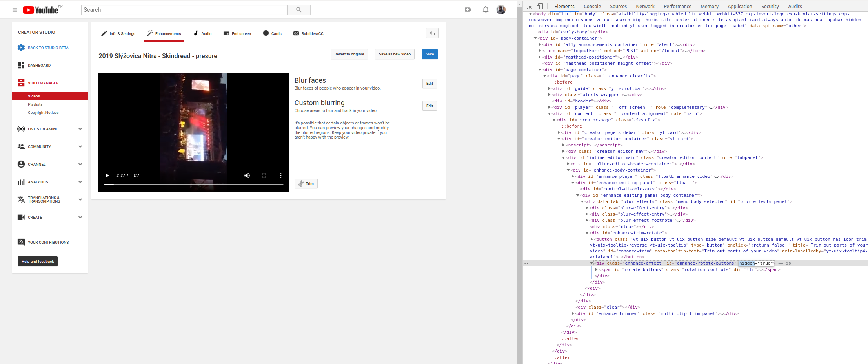Viewport: 868px width, 364px height.
Task: Switch to the Audio tab
Action: [x=203, y=33]
